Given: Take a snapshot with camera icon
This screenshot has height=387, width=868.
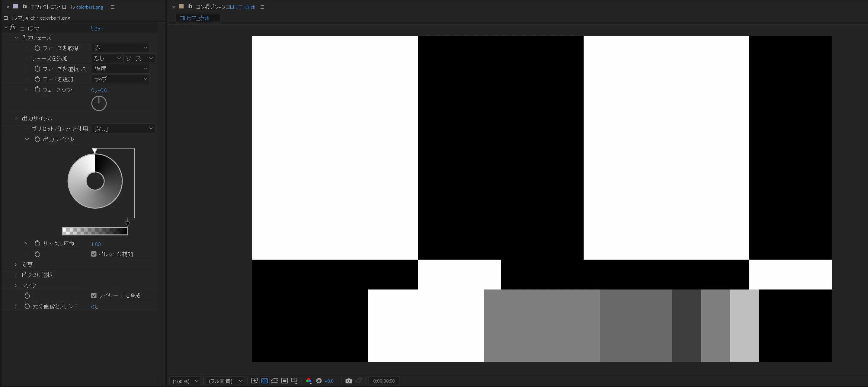Looking at the screenshot, I should point(348,381).
